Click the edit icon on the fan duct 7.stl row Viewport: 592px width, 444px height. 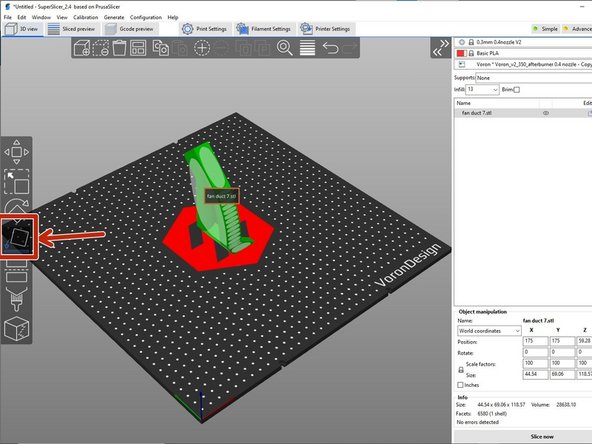pos(589,113)
